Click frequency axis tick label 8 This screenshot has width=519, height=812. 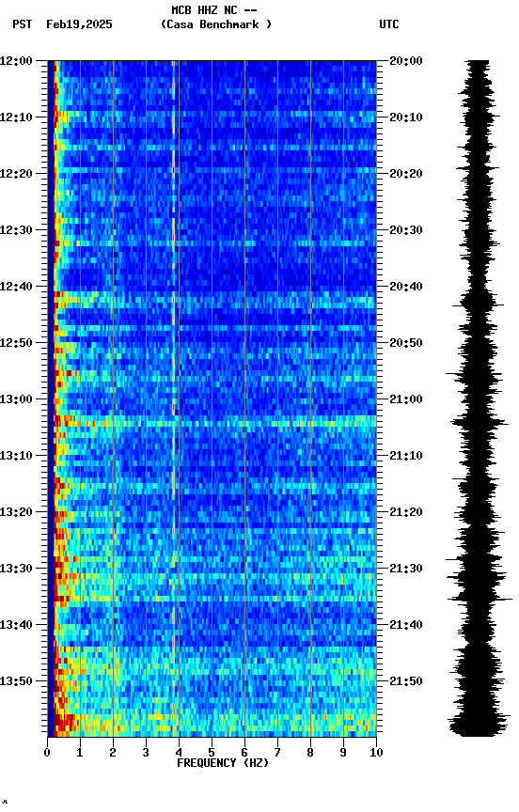(x=310, y=753)
